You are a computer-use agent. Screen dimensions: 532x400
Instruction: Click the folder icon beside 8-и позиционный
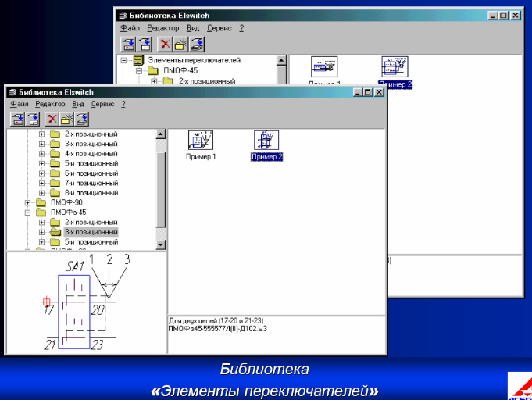(x=55, y=193)
